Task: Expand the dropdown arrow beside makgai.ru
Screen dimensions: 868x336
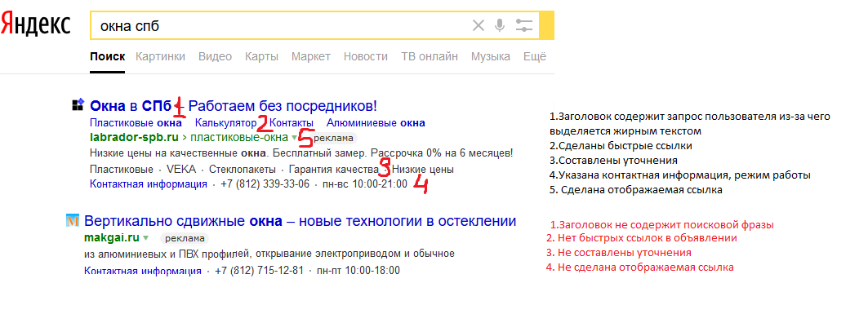Action: click(x=146, y=238)
